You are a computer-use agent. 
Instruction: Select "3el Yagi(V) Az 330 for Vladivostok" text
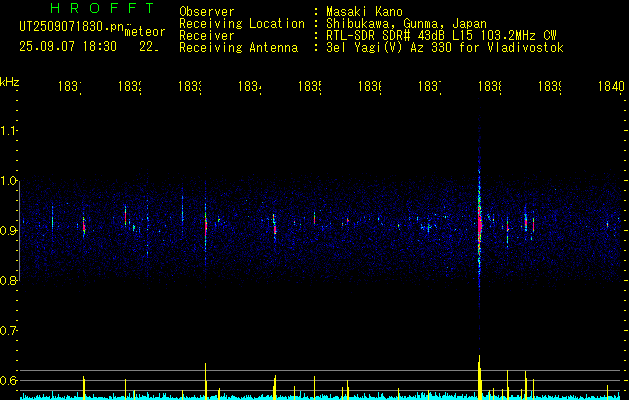point(445,48)
